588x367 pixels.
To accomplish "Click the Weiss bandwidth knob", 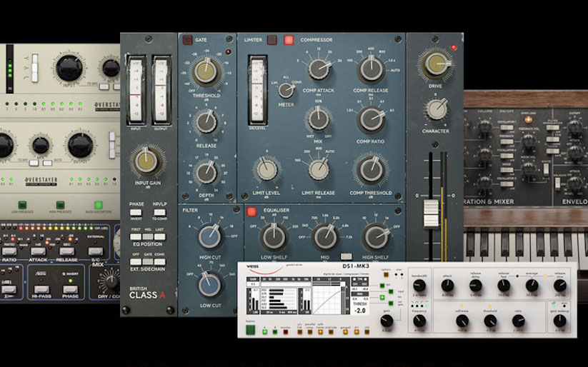I will pyautogui.click(x=419, y=286).
